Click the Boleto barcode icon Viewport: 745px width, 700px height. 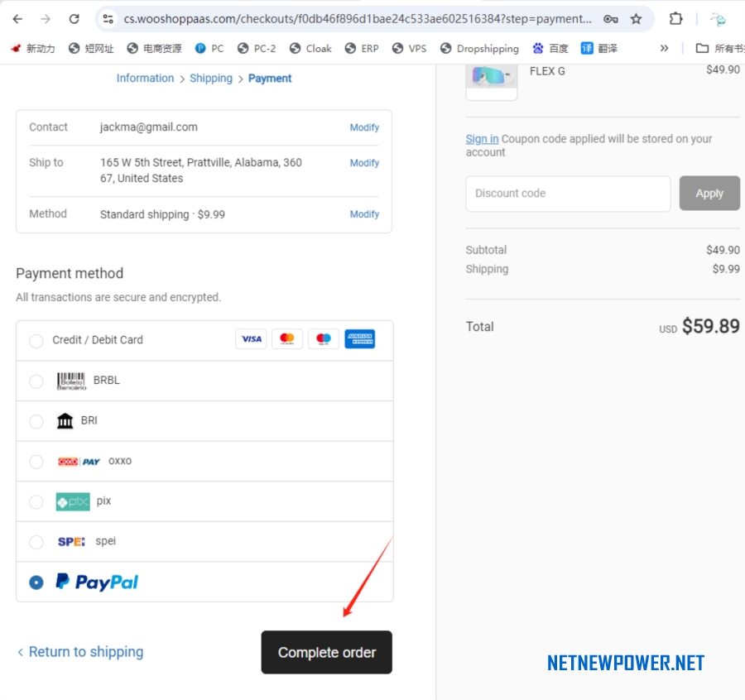coord(71,381)
